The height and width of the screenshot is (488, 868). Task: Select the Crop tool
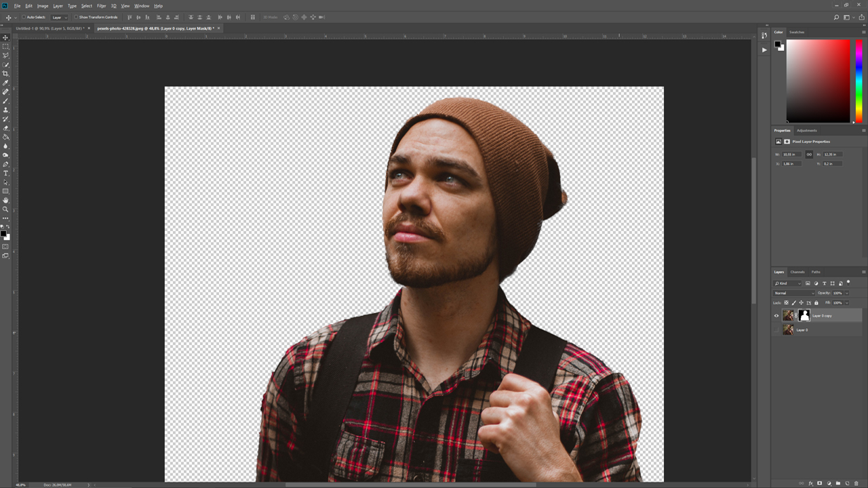[x=6, y=74]
